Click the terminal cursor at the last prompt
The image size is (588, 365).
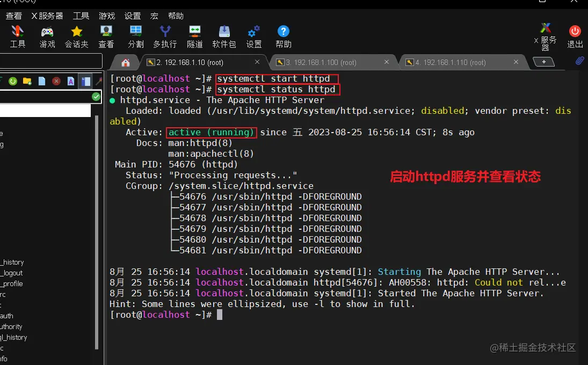point(220,315)
